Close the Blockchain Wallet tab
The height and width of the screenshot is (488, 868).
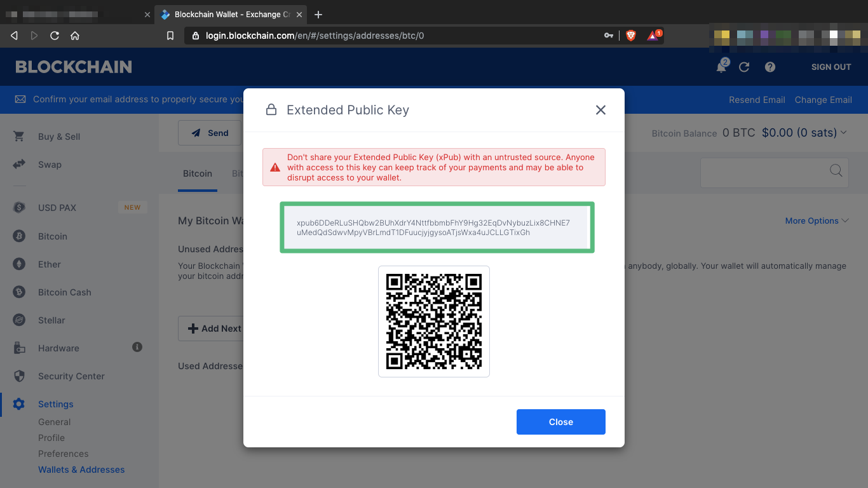pyautogui.click(x=299, y=14)
